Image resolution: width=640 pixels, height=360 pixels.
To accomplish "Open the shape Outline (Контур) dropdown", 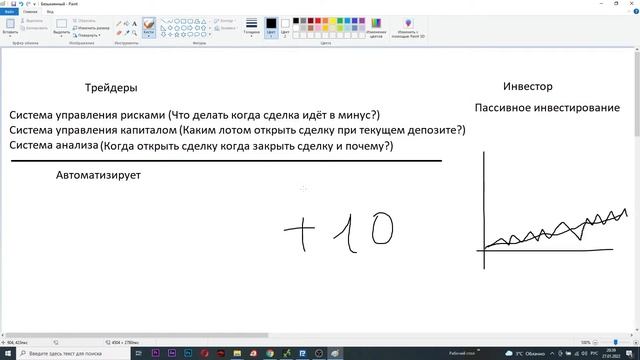I will (x=224, y=21).
